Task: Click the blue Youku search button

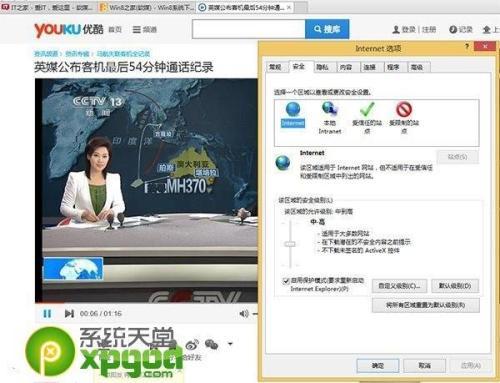Action: pyautogui.click(x=327, y=29)
